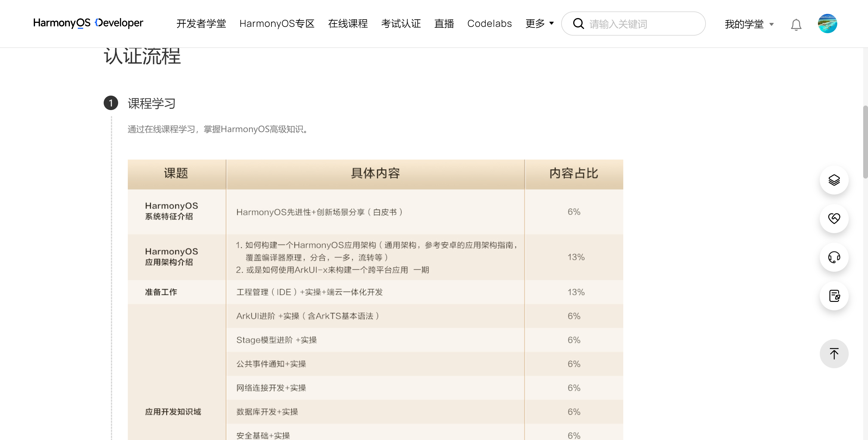Click the feedback form icon in sidebar
The height and width of the screenshot is (440, 868).
point(834,296)
